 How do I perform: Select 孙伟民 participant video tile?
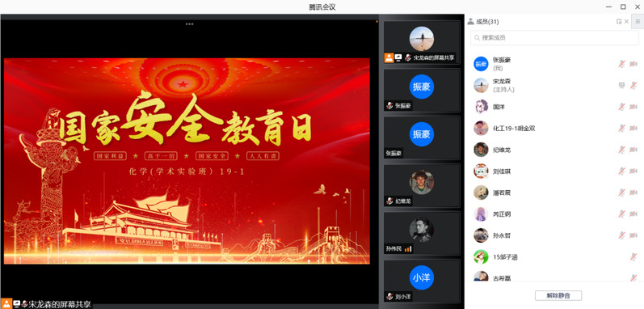coord(422,233)
